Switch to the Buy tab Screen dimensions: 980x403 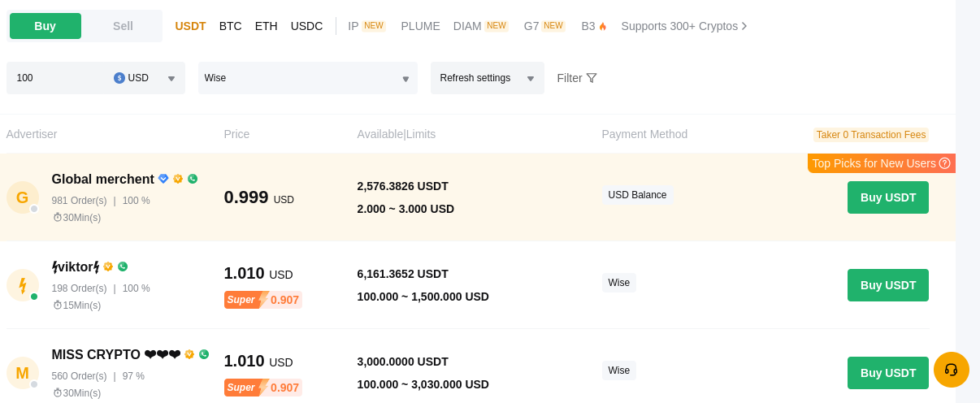46,26
